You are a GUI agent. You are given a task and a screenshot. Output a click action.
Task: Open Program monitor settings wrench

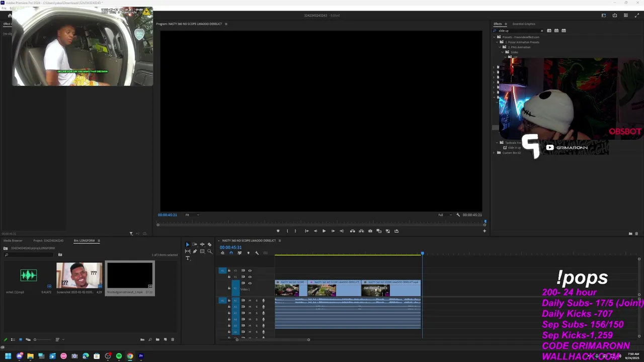(x=458, y=215)
